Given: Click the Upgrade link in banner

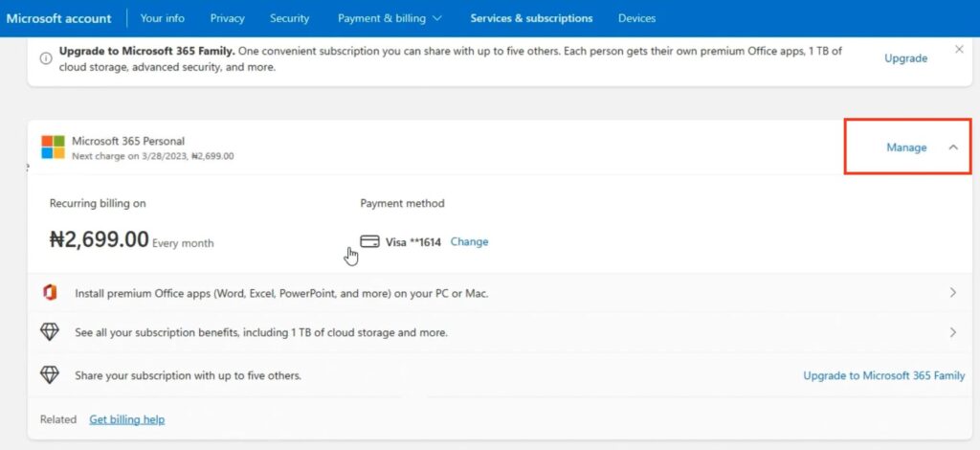Looking at the screenshot, I should (x=905, y=58).
